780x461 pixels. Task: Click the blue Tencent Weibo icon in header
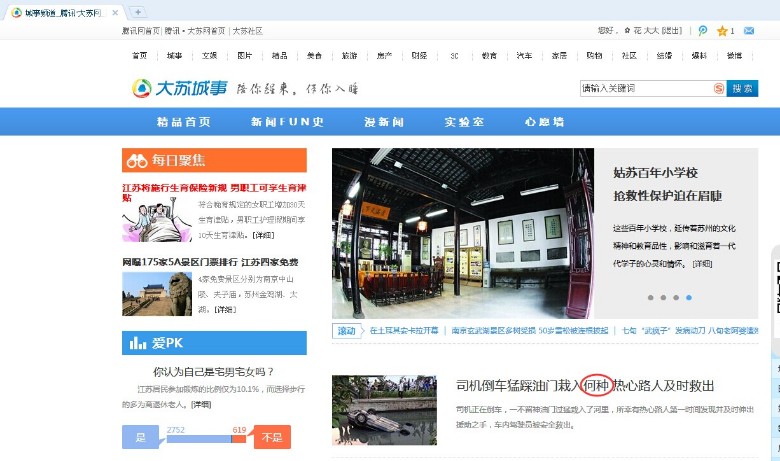[703, 31]
